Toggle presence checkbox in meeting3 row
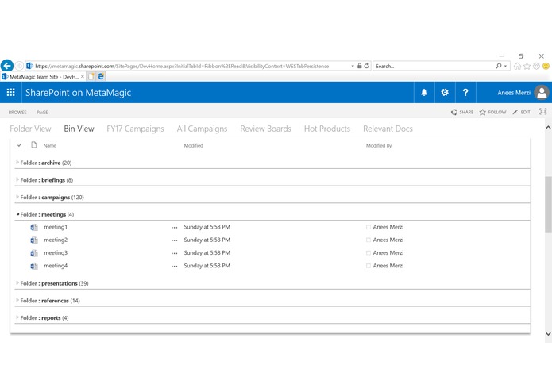The height and width of the screenshot is (392, 552). coord(369,253)
